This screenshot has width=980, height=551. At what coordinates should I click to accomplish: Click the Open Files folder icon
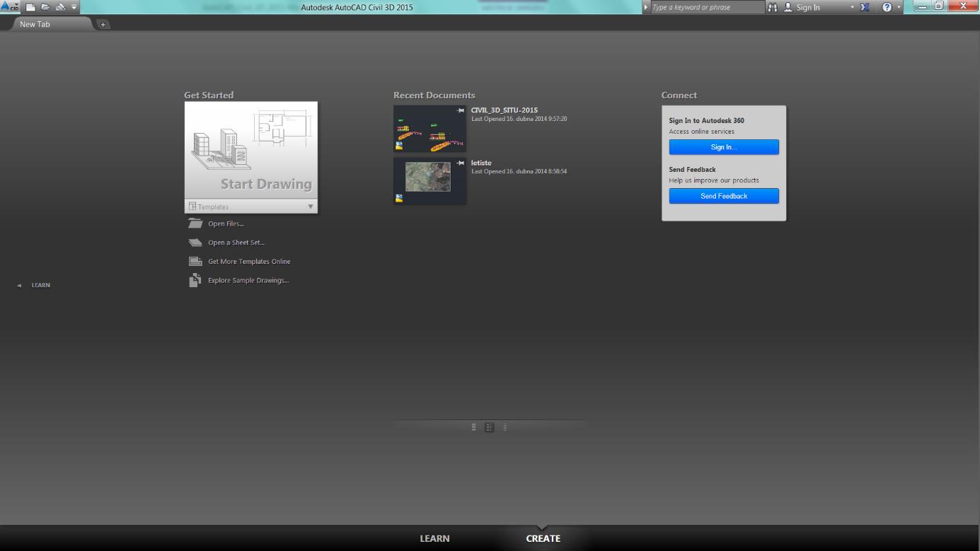(195, 224)
